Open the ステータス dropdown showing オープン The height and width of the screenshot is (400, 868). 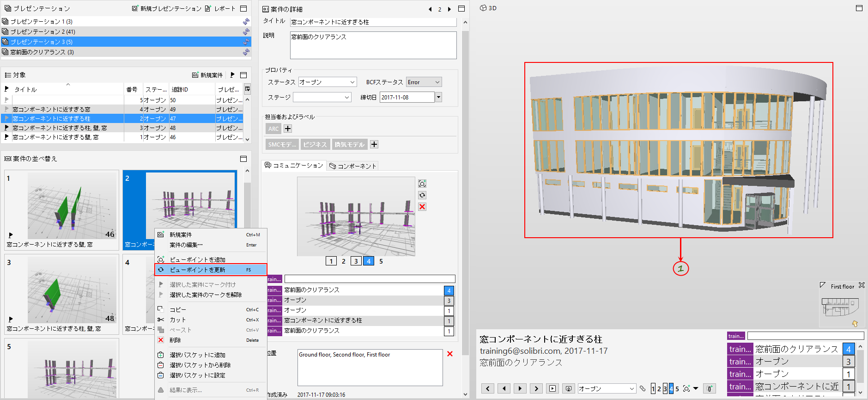(328, 82)
